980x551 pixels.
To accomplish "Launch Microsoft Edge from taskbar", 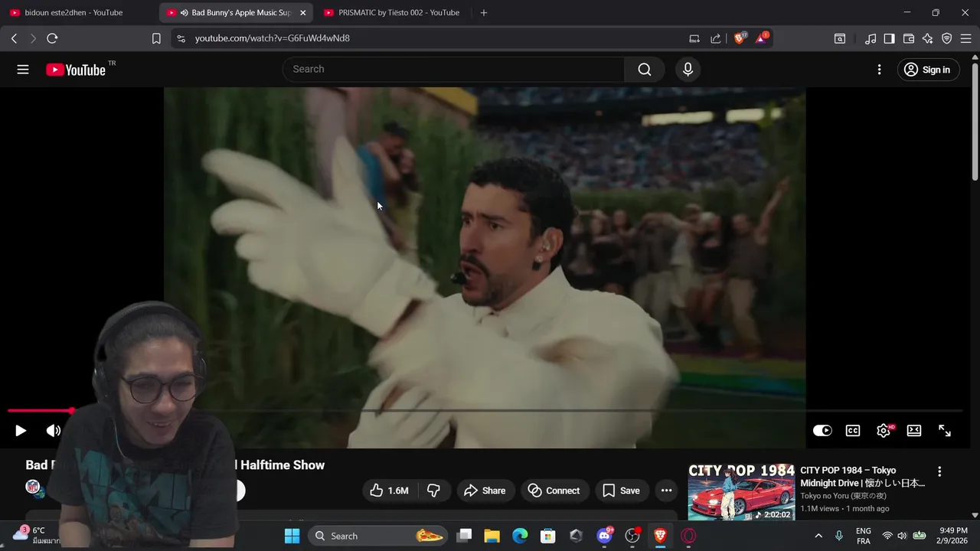I will pyautogui.click(x=520, y=536).
